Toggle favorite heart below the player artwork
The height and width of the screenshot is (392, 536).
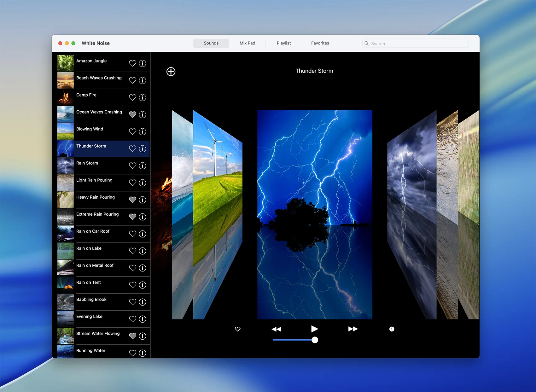tap(238, 329)
